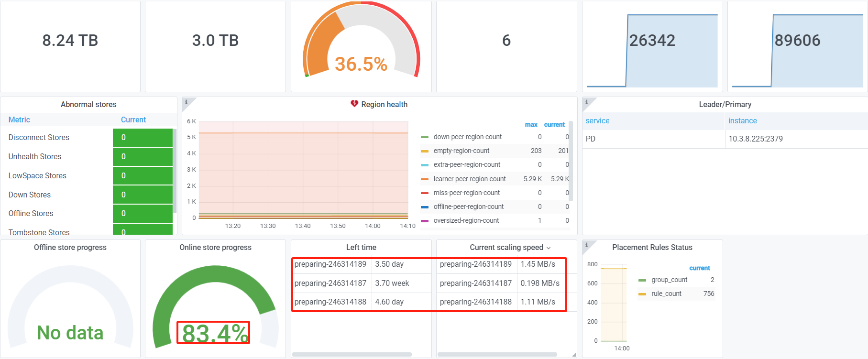Screen dimensions: 868x359
Task: Open the Abnormal stores panel title menu
Action: pos(88,104)
